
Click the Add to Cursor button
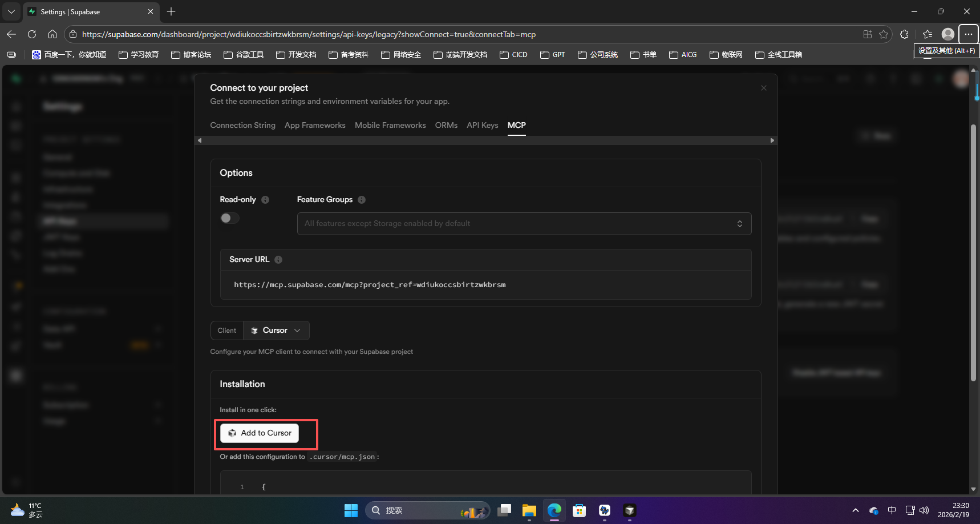point(260,433)
